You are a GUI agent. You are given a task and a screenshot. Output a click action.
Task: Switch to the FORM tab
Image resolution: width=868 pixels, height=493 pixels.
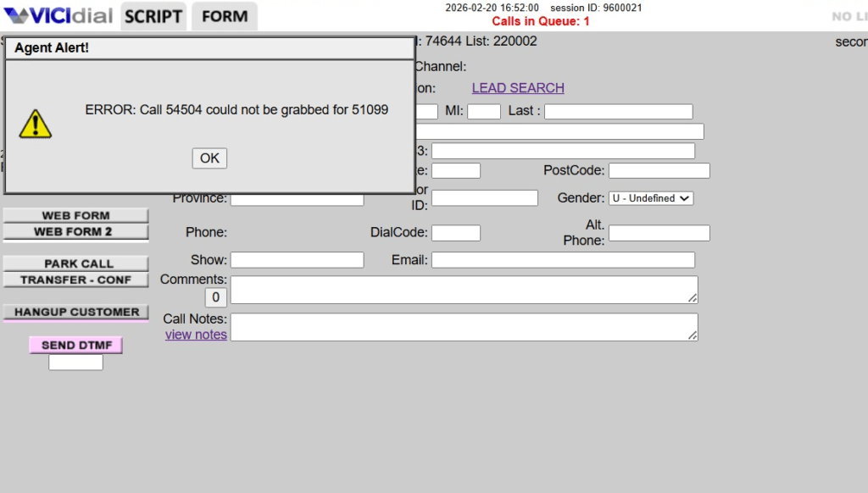pyautogui.click(x=223, y=15)
